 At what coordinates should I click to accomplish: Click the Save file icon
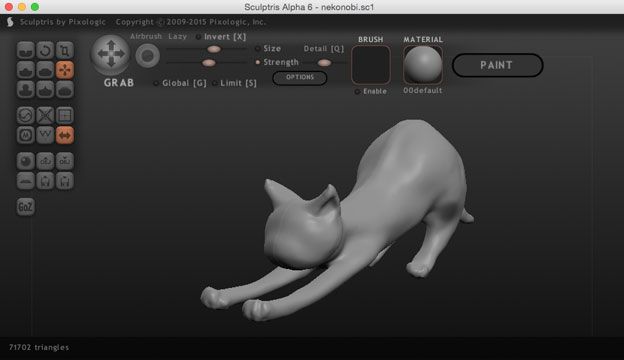pyautogui.click(x=64, y=181)
